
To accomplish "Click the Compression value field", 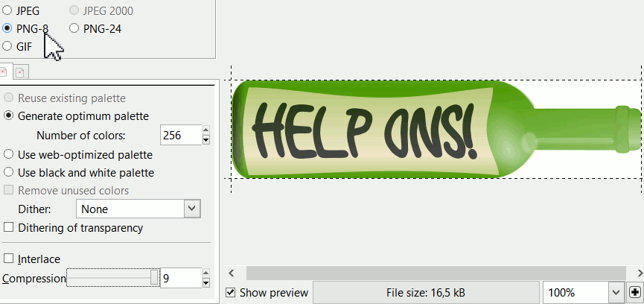I will [x=181, y=278].
